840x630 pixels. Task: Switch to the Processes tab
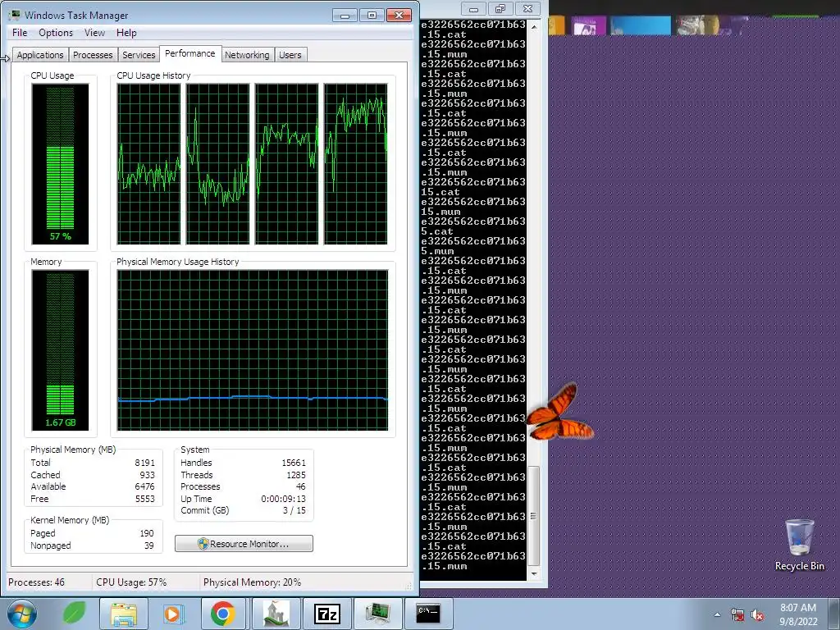pos(93,55)
